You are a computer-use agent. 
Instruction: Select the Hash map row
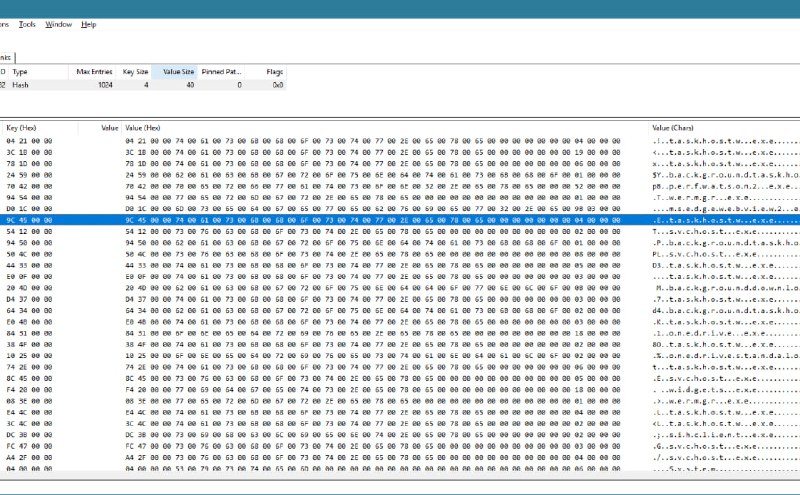tap(143, 85)
